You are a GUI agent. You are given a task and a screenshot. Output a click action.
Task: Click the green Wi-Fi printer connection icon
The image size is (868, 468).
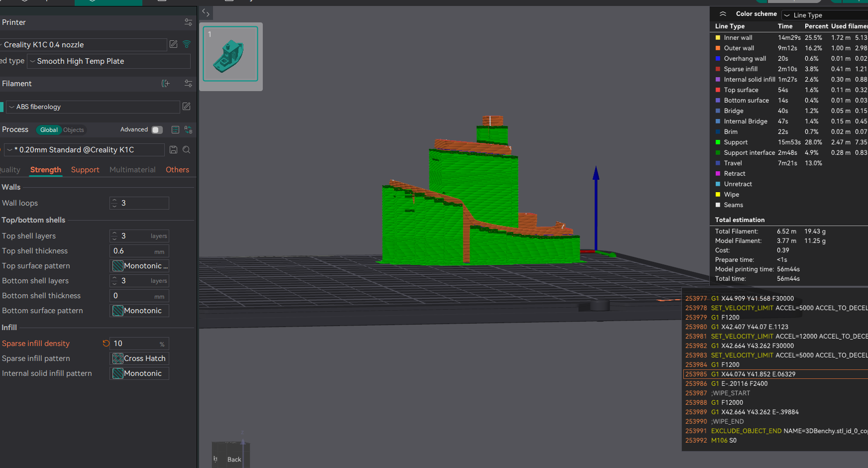pyautogui.click(x=187, y=44)
